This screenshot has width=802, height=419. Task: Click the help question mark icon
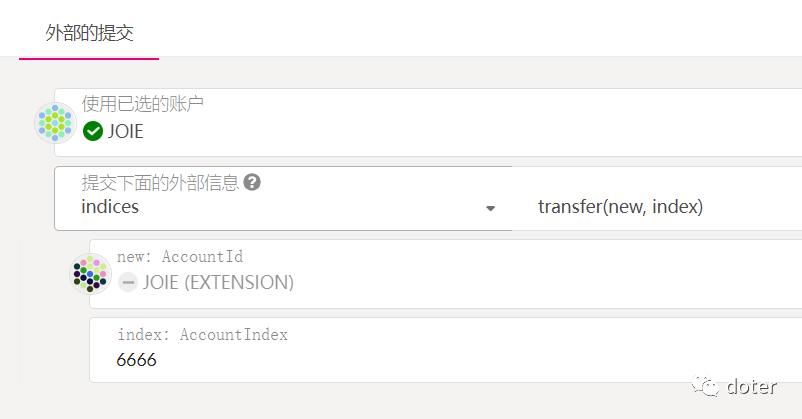(x=252, y=183)
